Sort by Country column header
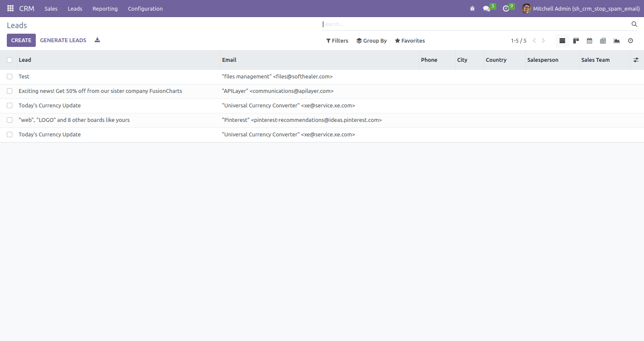Image resolution: width=644 pixels, height=341 pixels. pyautogui.click(x=505, y=60)
